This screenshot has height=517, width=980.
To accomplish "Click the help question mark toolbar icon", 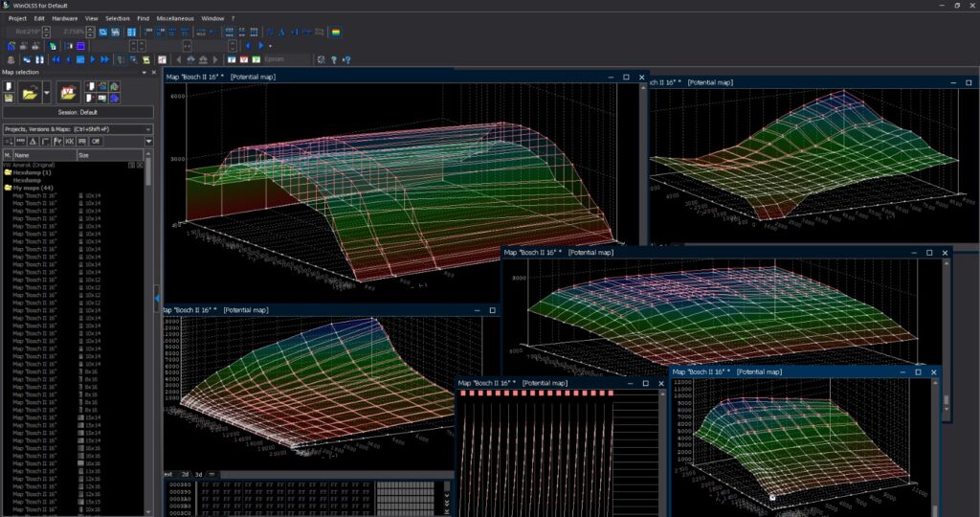I will pyautogui.click(x=333, y=59).
